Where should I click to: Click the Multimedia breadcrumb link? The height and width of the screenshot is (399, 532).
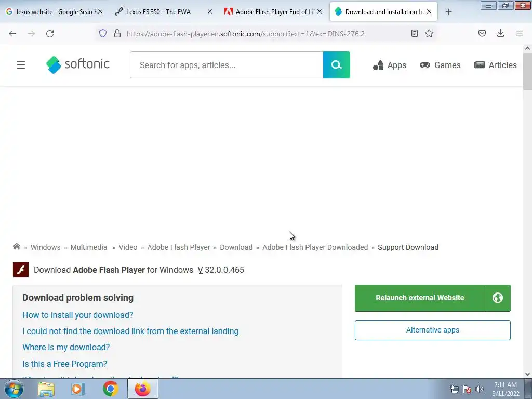tap(88, 247)
